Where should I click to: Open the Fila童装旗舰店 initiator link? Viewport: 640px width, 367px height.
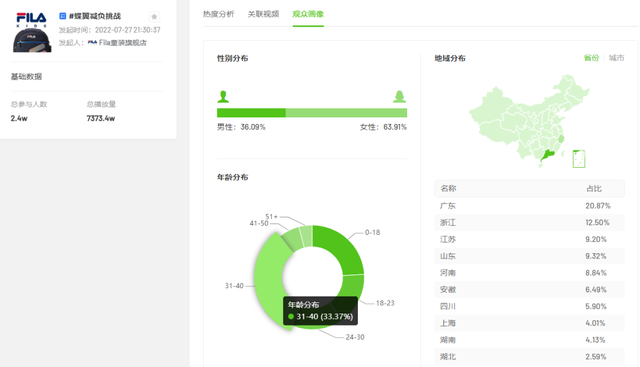click(122, 42)
